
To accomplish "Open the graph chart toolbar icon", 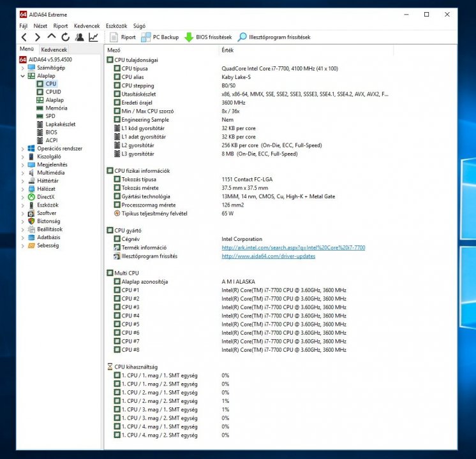I will pos(93,38).
